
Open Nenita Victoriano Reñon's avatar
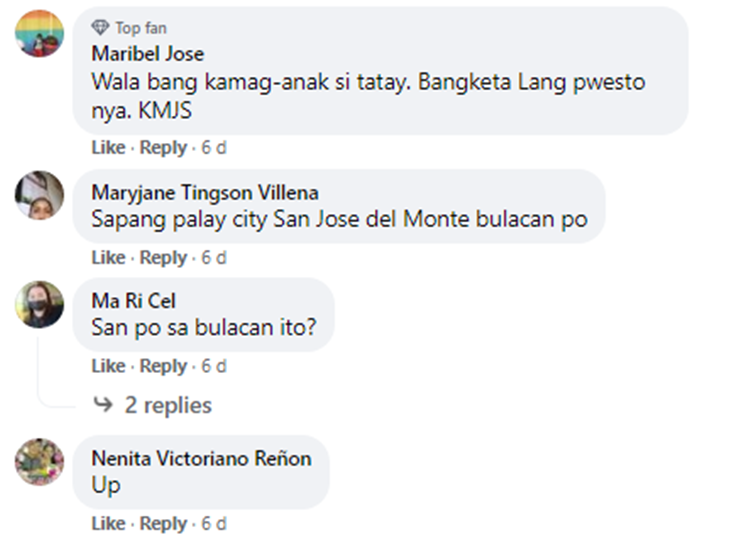point(39,461)
